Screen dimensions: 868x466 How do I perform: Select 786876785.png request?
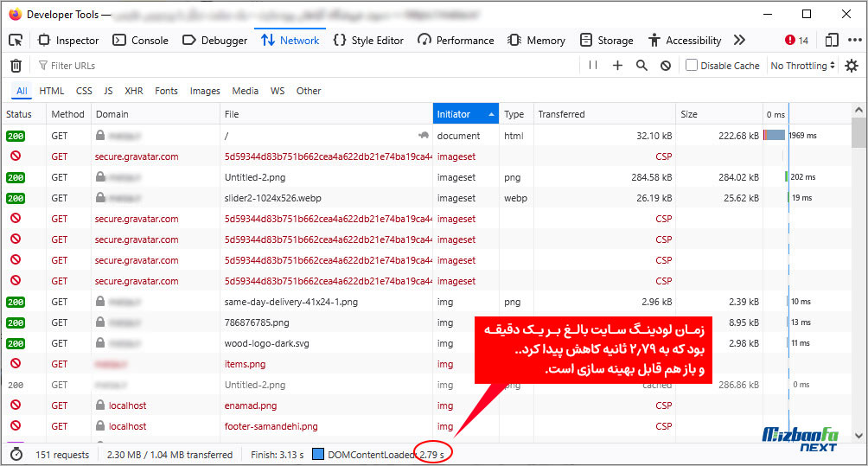426,322
